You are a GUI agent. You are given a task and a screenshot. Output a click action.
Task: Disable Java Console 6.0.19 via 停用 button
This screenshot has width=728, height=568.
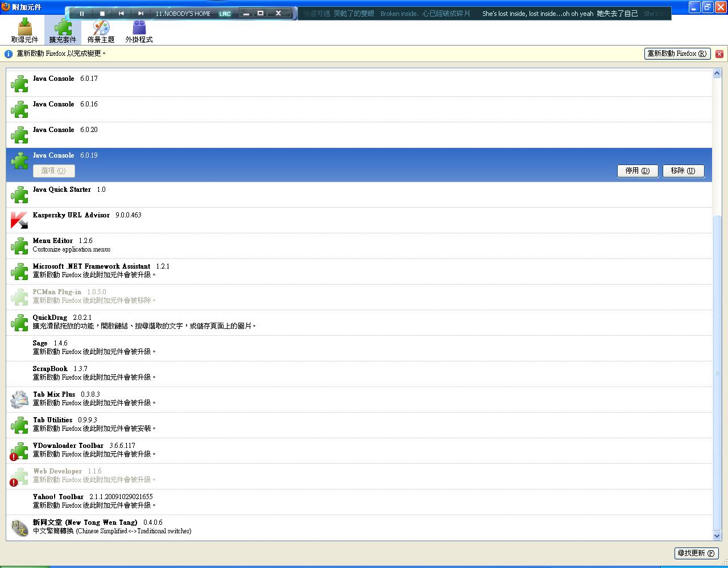(637, 171)
